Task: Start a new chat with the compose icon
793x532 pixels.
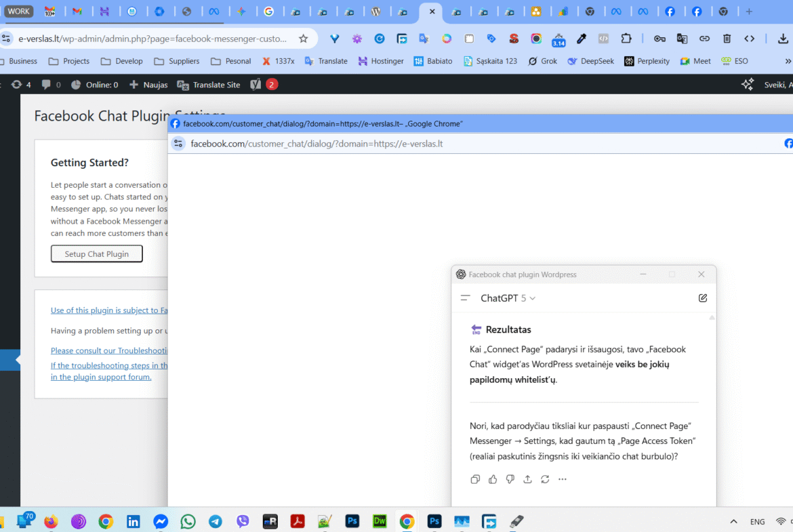Action: (x=703, y=298)
